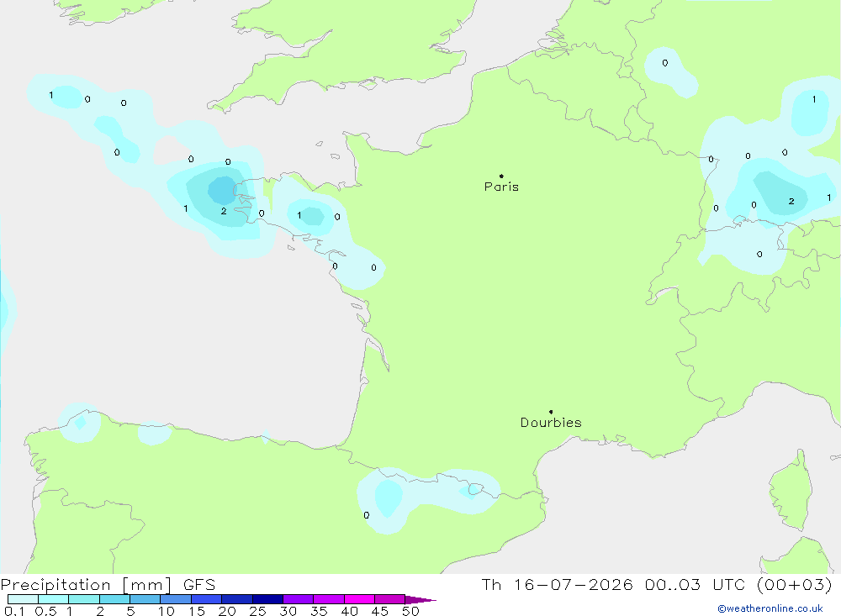The image size is (841, 616).
Task: Click the legend scale number 50
Action: point(410,611)
